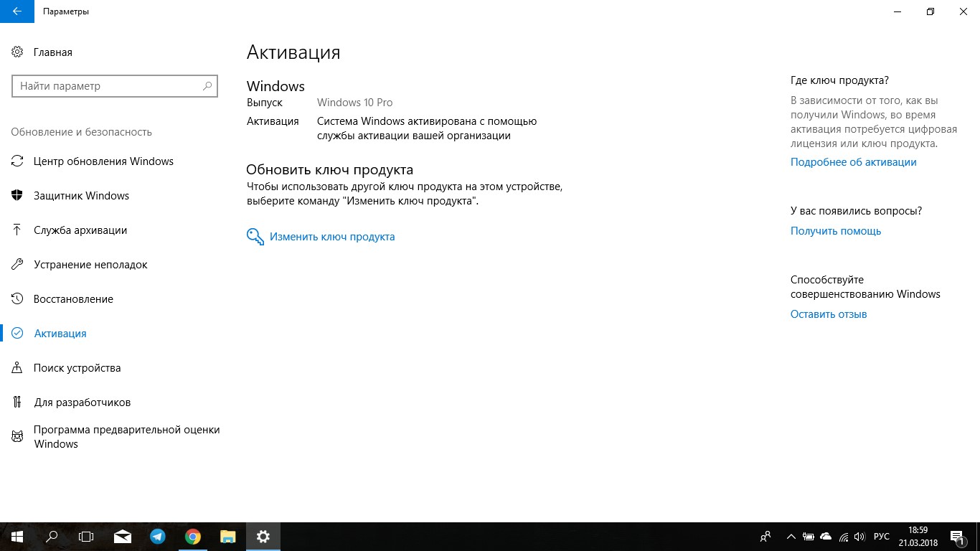Launch Mail app from taskbar
The height and width of the screenshot is (551, 980).
122,537
